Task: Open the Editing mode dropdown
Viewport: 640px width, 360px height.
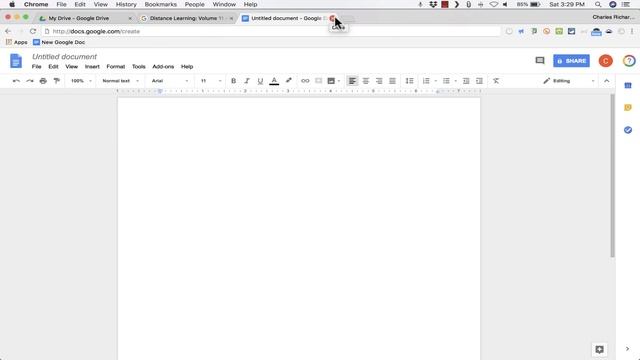Action: pos(569,81)
